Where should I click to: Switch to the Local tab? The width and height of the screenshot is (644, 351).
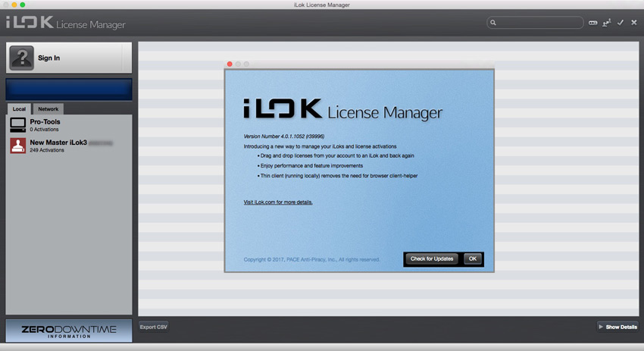click(x=19, y=109)
